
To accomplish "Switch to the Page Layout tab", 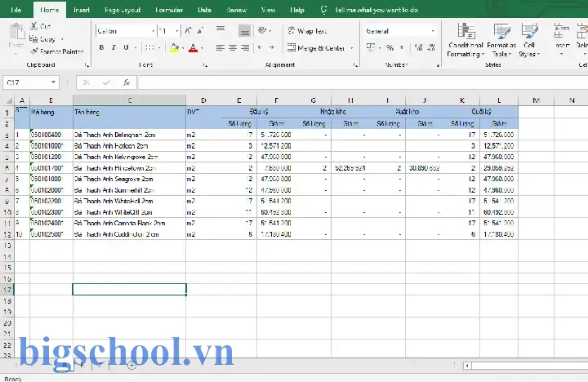I will (122, 10).
